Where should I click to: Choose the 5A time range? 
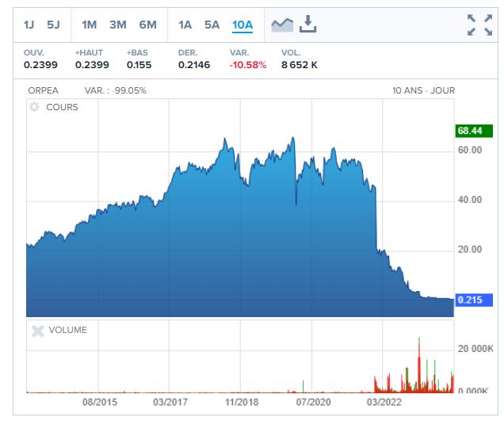(x=212, y=25)
